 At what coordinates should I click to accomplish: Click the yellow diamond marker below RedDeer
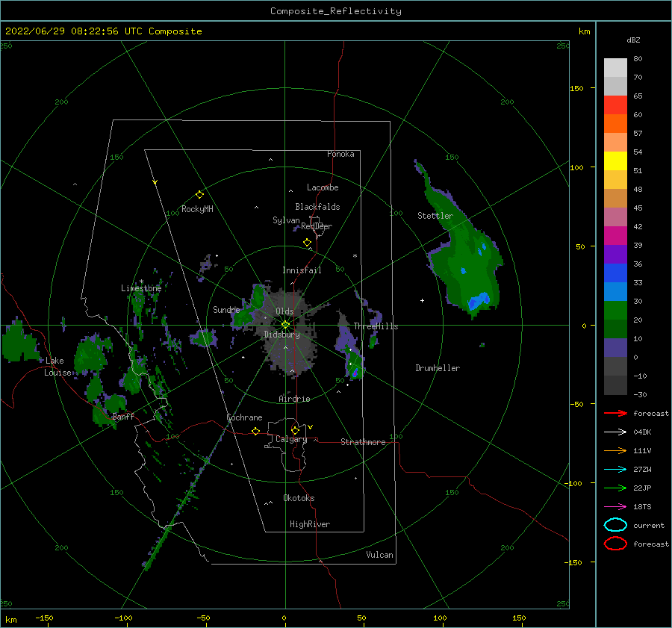tap(308, 243)
